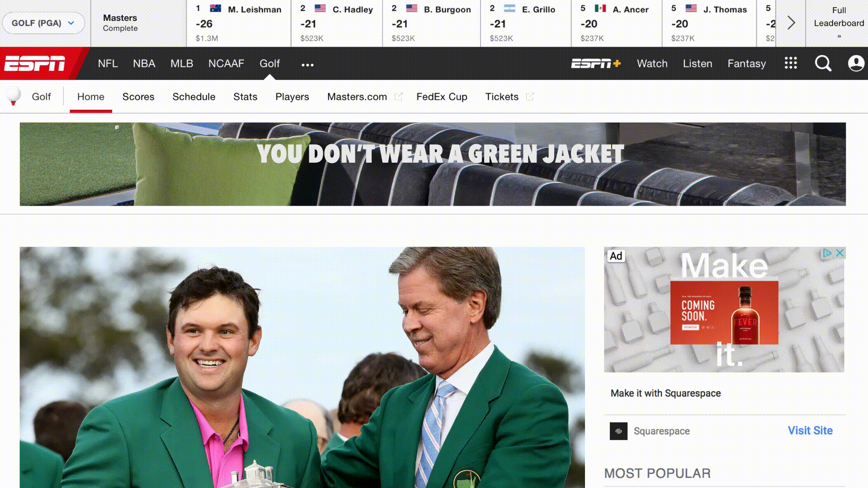The height and width of the screenshot is (488, 868).
Task: Open the NCAAF menu
Action: (226, 64)
